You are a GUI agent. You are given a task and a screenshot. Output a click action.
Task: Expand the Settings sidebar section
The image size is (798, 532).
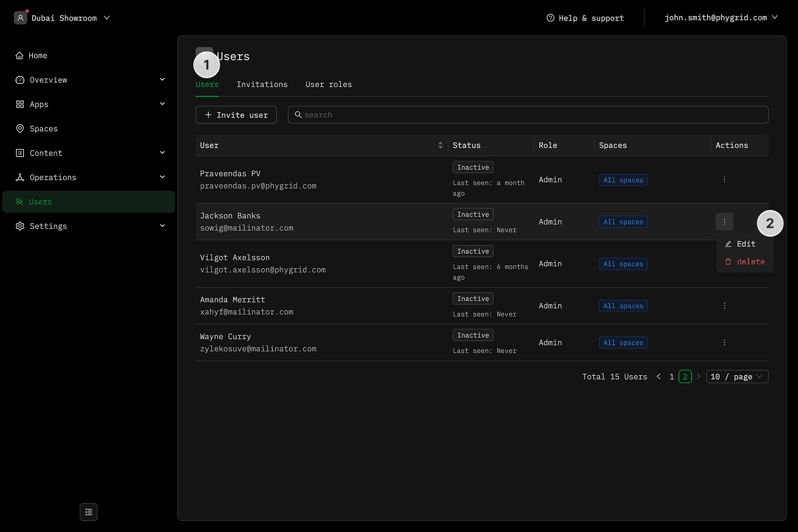(162, 226)
